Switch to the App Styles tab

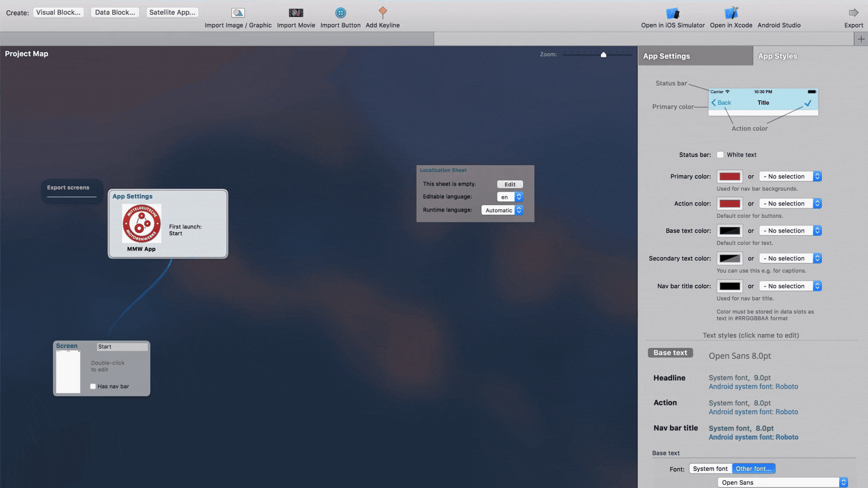(x=777, y=56)
